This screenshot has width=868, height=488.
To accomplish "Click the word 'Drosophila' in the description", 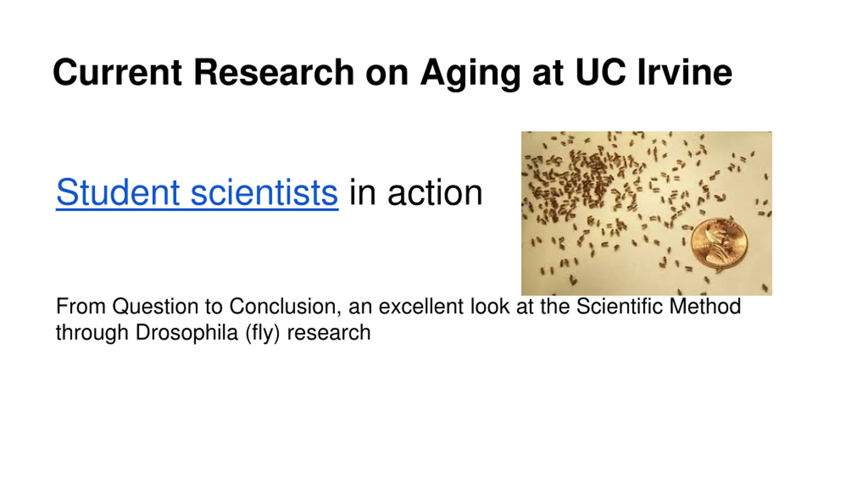I will [187, 332].
